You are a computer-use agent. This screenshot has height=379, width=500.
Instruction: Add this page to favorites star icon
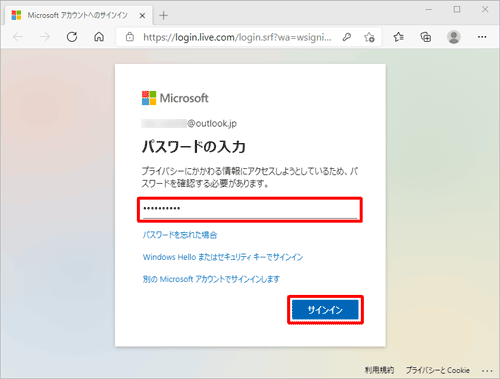369,37
